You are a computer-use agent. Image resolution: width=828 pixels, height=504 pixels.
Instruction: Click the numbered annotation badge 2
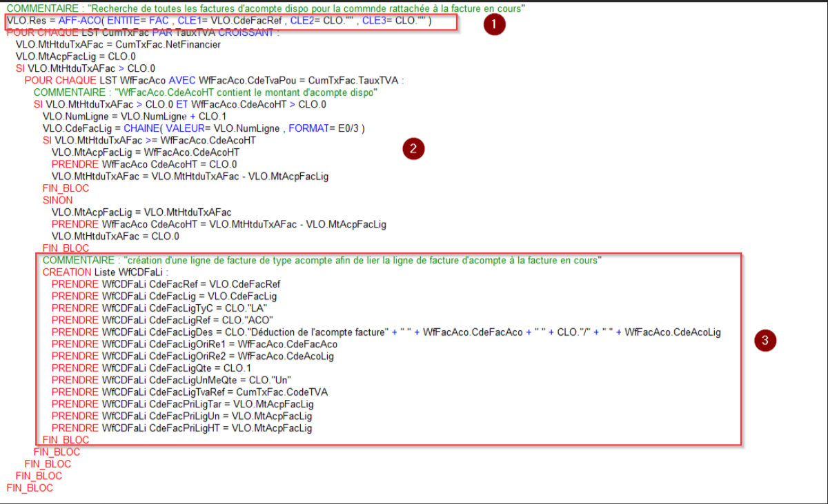pos(413,148)
